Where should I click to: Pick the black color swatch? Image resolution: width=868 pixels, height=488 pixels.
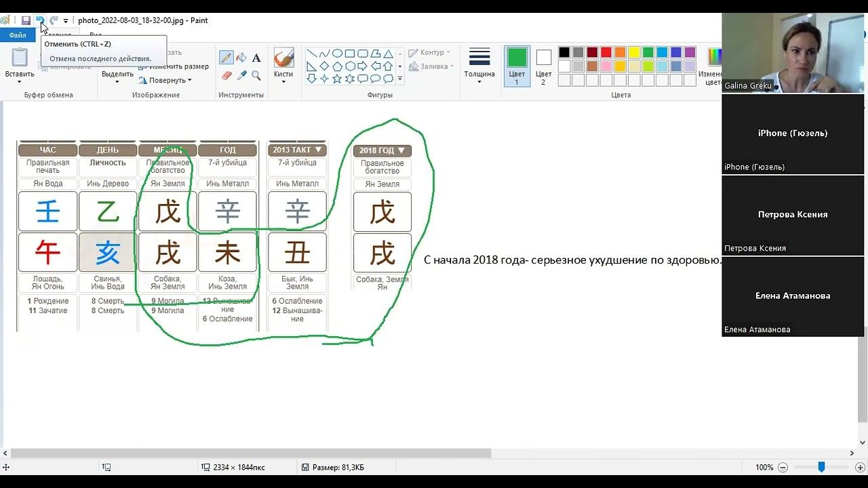(564, 52)
